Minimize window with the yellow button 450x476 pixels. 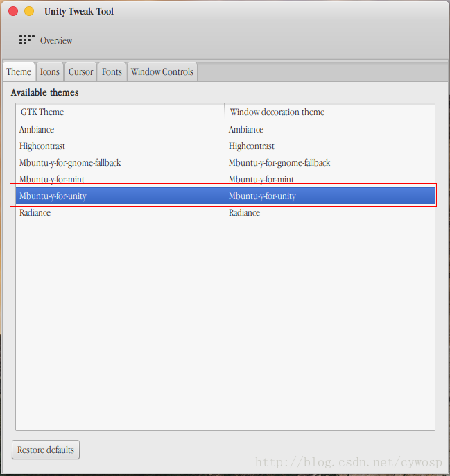pyautogui.click(x=29, y=11)
